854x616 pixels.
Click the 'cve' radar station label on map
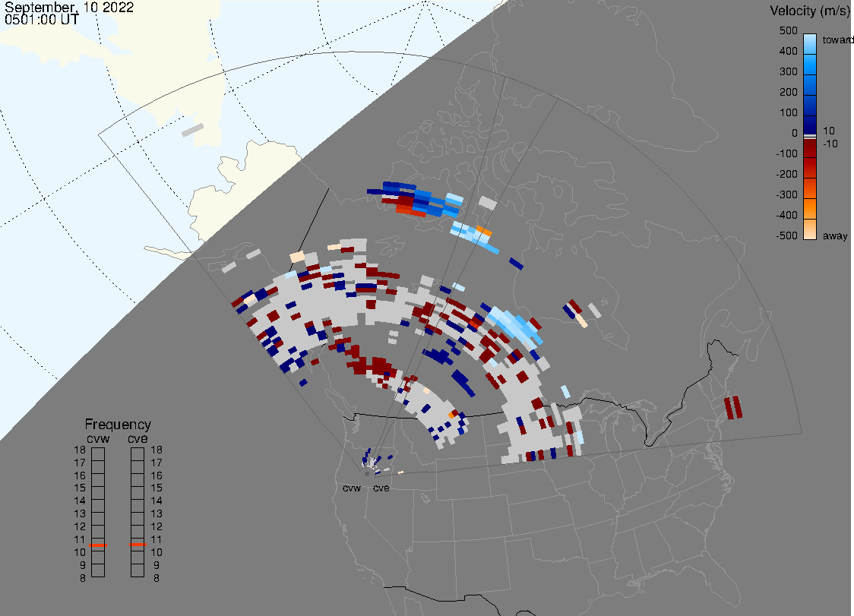pos(381,488)
